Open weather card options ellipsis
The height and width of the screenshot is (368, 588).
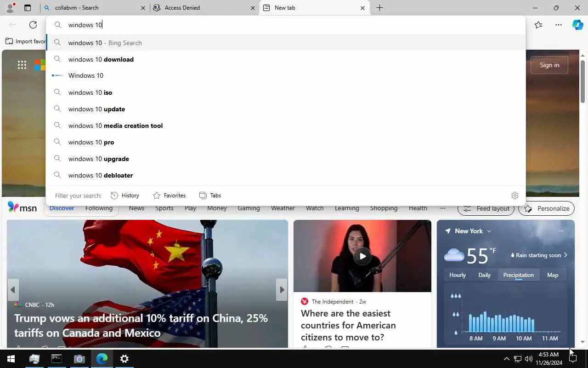(561, 231)
